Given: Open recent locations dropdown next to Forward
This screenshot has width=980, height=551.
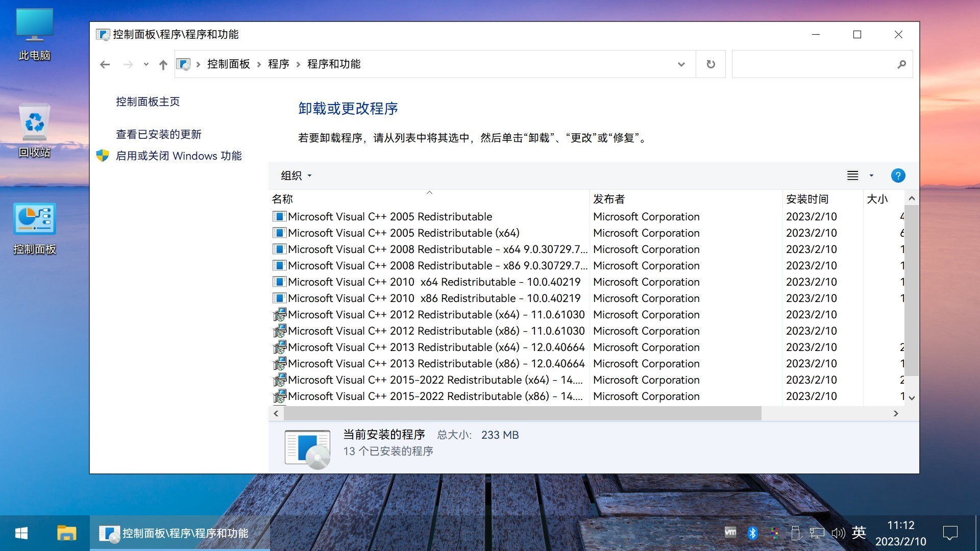Looking at the screenshot, I should (x=146, y=64).
